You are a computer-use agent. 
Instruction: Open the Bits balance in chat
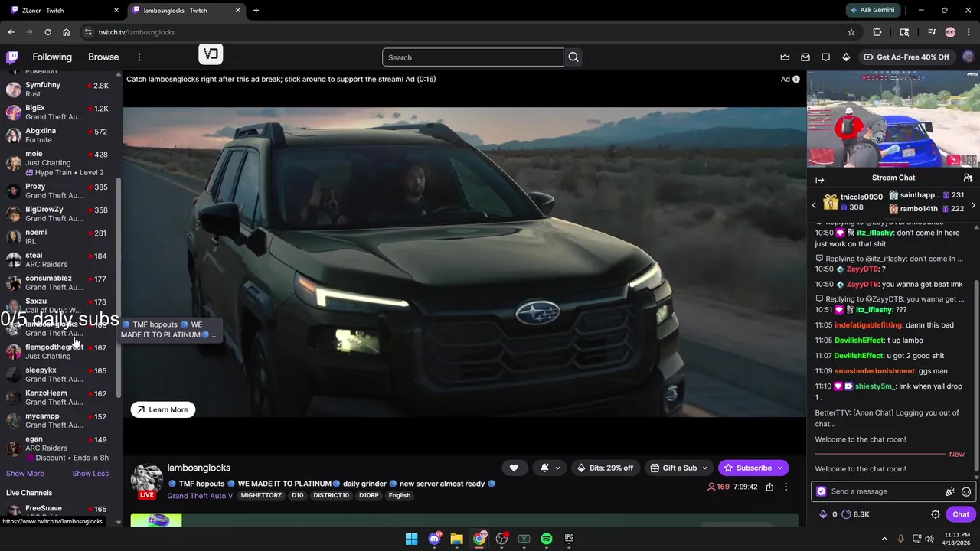(828, 514)
